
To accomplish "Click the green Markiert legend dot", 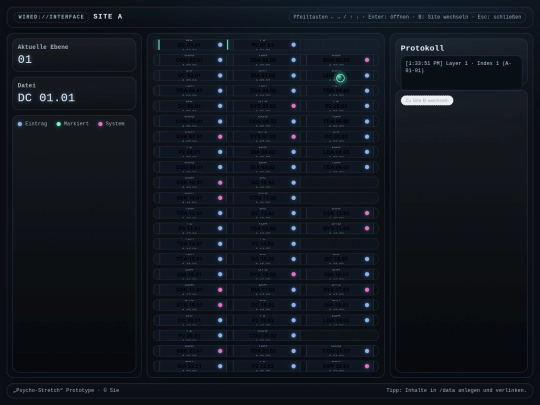I will point(59,124).
